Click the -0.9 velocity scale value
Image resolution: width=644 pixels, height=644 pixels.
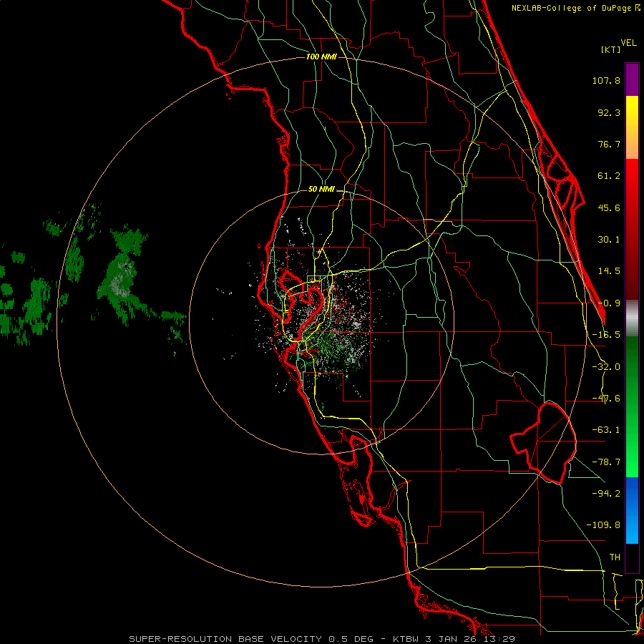click(609, 303)
